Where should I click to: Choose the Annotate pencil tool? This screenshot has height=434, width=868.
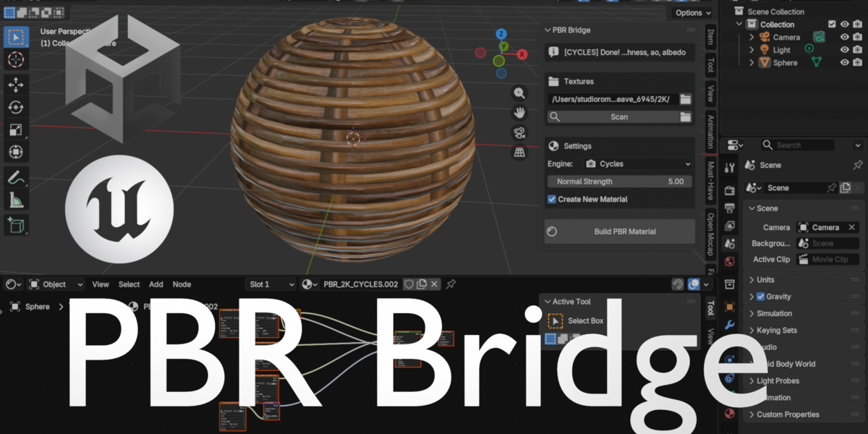[16, 176]
